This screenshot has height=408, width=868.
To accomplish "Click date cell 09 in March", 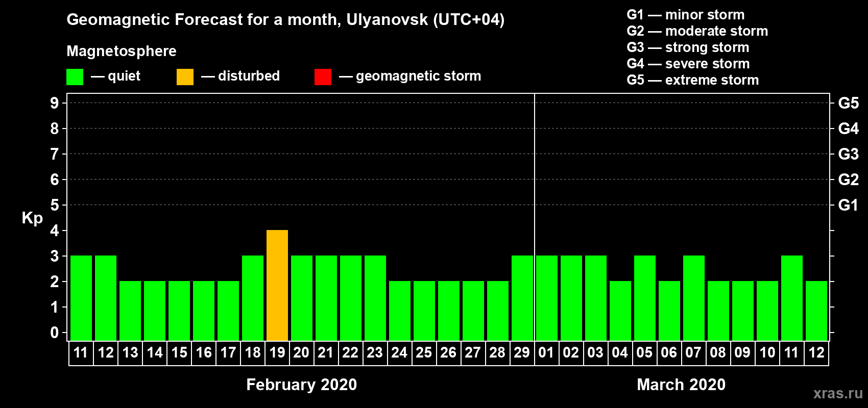I will 743,353.
